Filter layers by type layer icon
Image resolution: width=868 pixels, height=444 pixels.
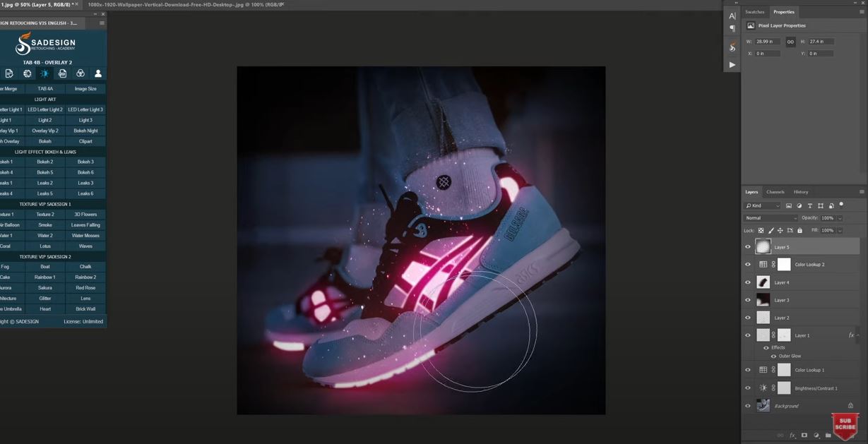[x=810, y=205]
